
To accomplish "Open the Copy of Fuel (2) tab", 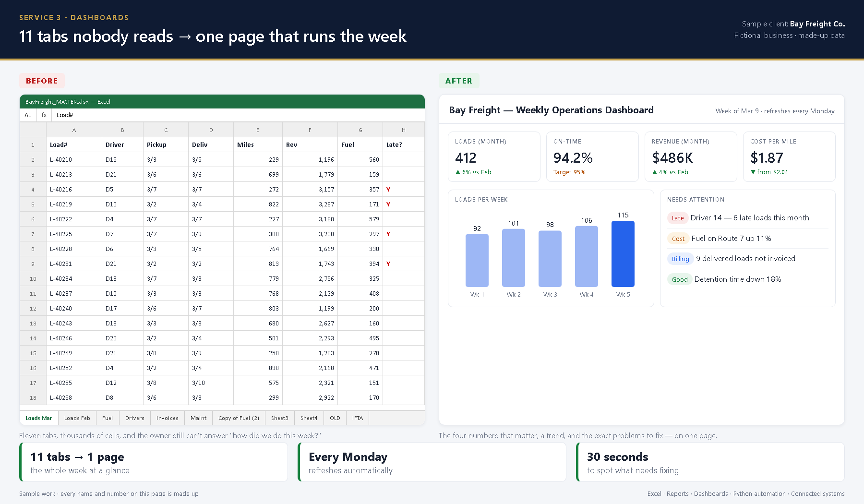I will [x=239, y=418].
